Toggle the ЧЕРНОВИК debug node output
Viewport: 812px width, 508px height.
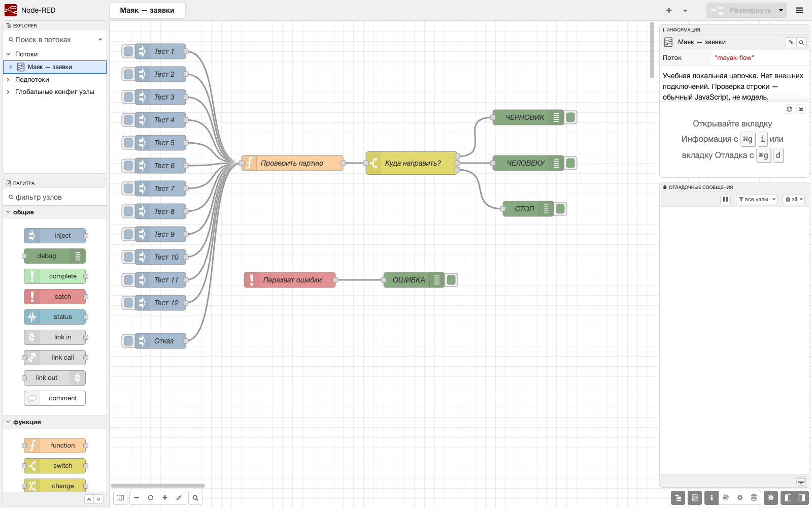[x=570, y=117]
